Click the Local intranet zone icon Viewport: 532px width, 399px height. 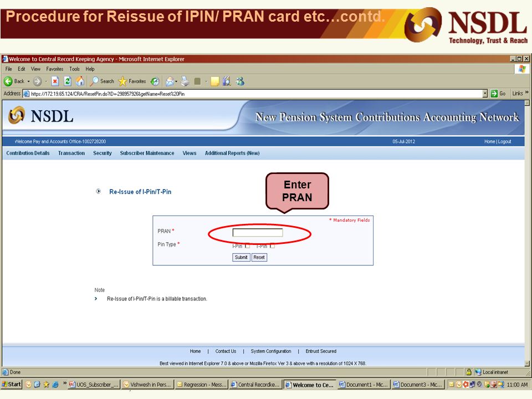pyautogui.click(x=478, y=372)
